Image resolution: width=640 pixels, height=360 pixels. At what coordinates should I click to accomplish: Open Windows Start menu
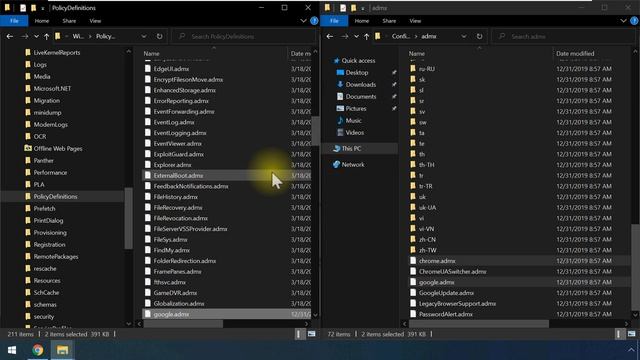click(12, 350)
